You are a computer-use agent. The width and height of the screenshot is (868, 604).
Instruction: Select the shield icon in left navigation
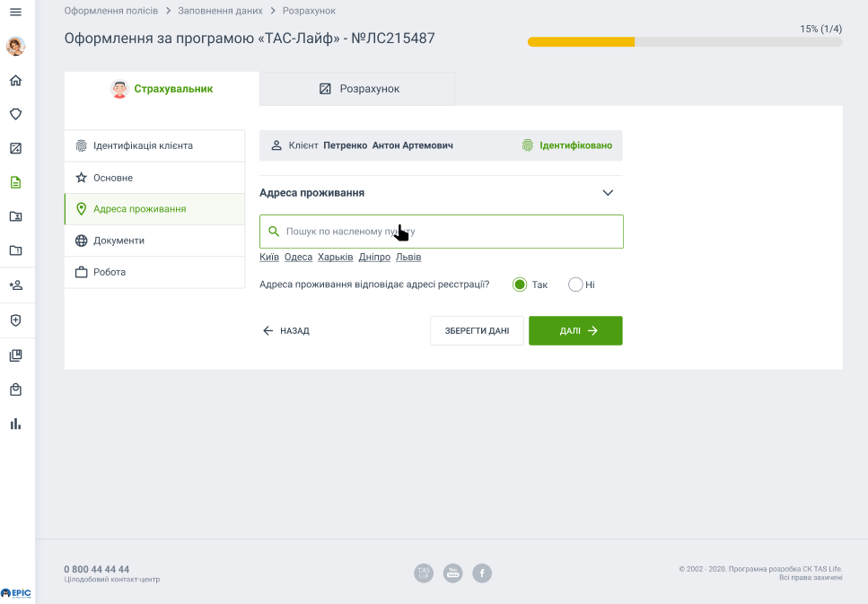pyautogui.click(x=14, y=114)
